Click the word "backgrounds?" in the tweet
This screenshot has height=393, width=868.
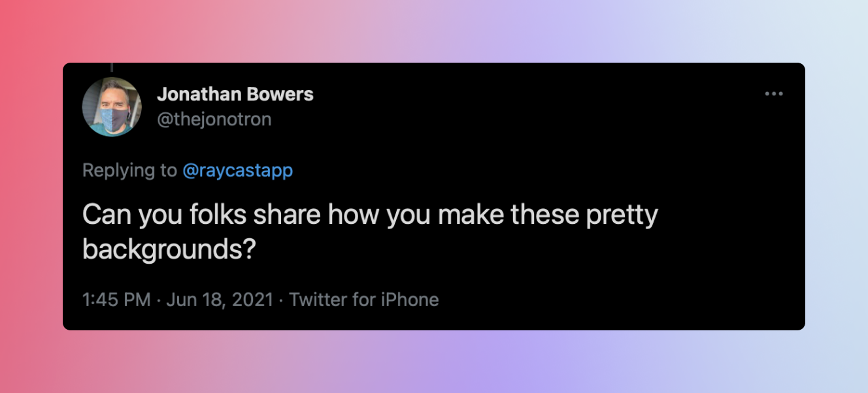click(x=168, y=250)
